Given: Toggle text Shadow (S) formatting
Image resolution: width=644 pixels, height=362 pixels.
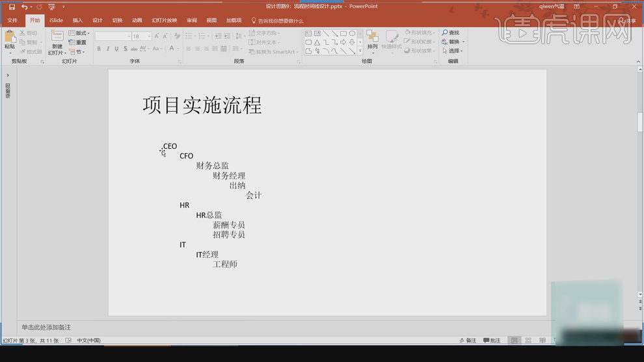Looking at the screenshot, I should (x=126, y=49).
